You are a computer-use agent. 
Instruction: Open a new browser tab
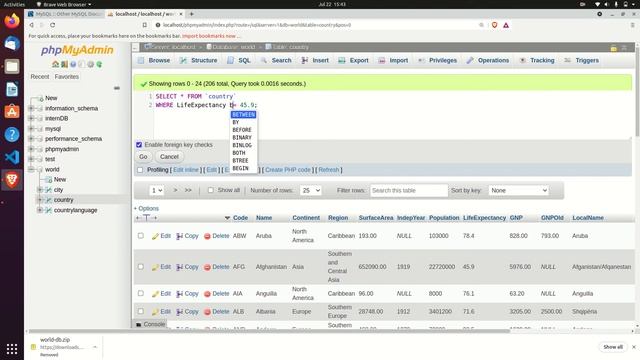(191, 14)
